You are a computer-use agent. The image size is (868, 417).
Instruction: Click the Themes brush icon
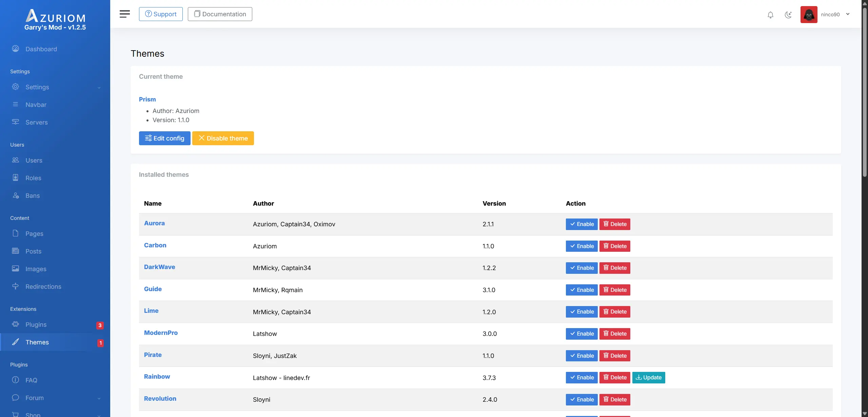click(x=15, y=342)
